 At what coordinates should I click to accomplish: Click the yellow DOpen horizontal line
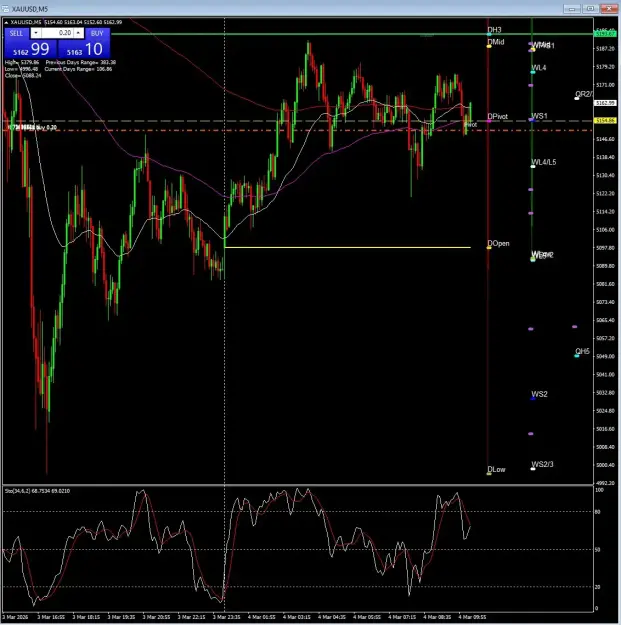pyautogui.click(x=347, y=248)
